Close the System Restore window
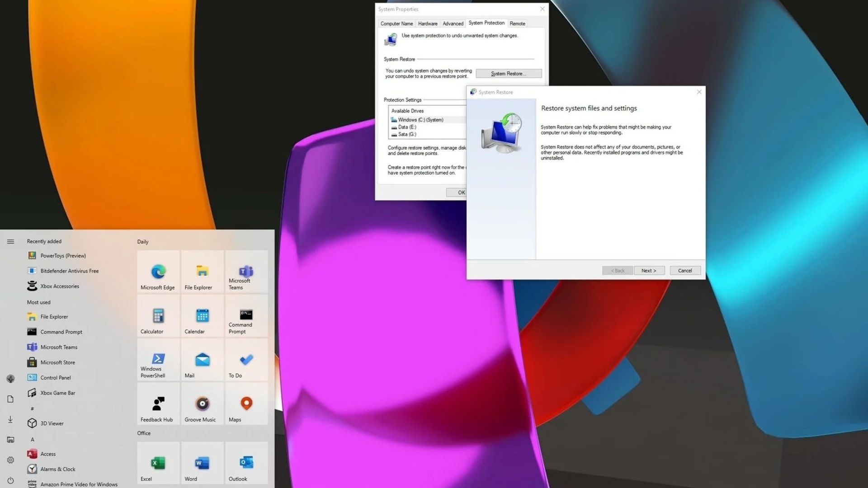This screenshot has height=488, width=868. click(699, 92)
